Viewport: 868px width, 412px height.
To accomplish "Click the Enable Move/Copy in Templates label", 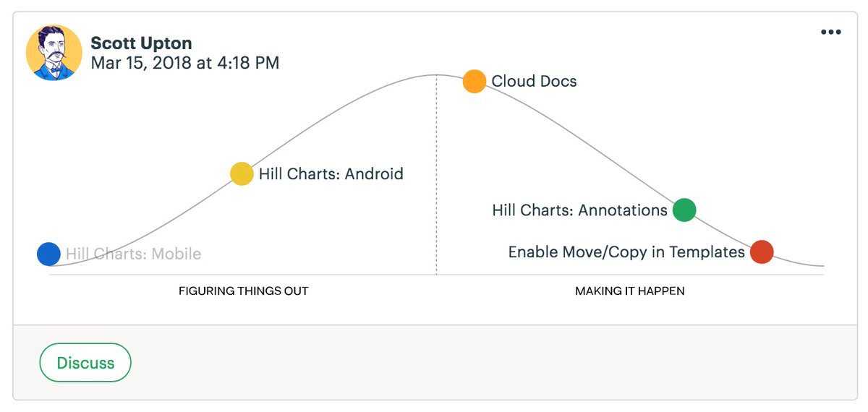I will tap(626, 252).
